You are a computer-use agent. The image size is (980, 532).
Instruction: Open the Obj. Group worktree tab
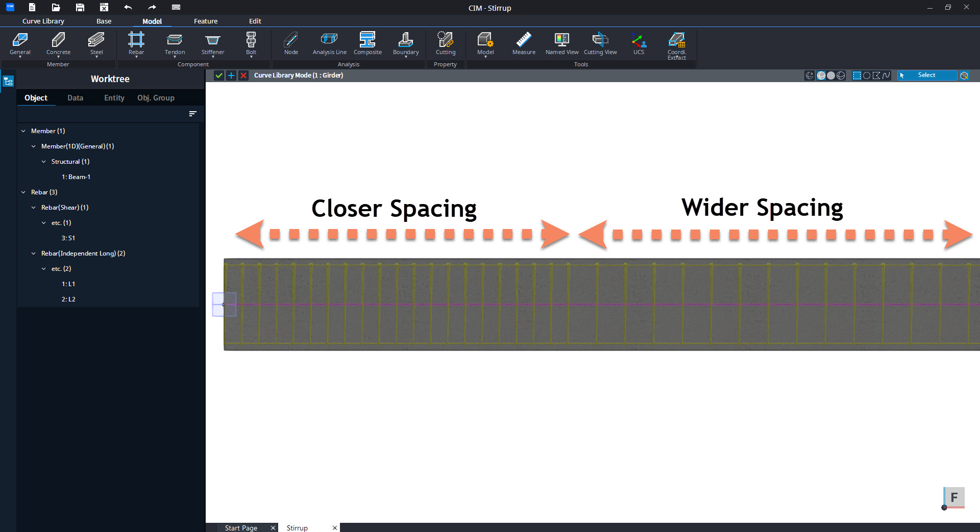point(156,98)
